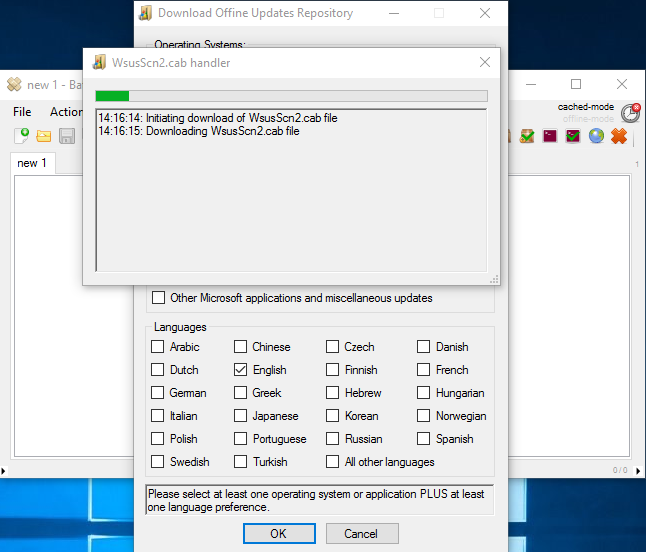Screen dimensions: 646x552
Task: Click the package with green checkmark toolbar icon
Action: pos(527,136)
